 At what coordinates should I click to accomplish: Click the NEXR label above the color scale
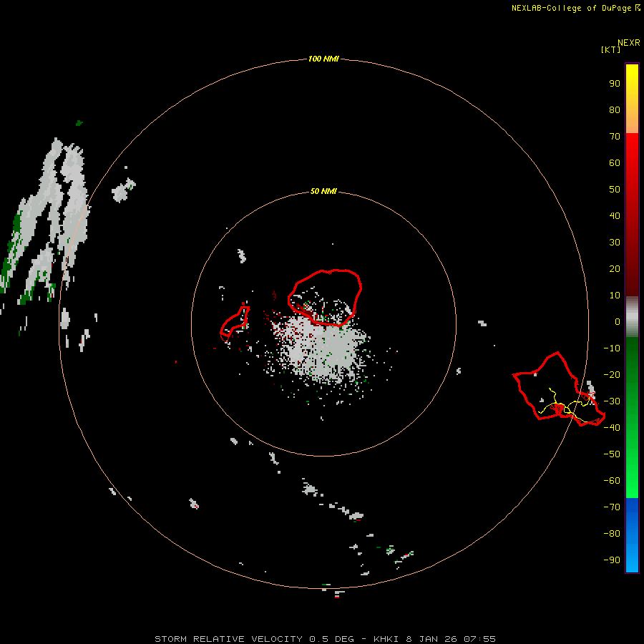628,43
